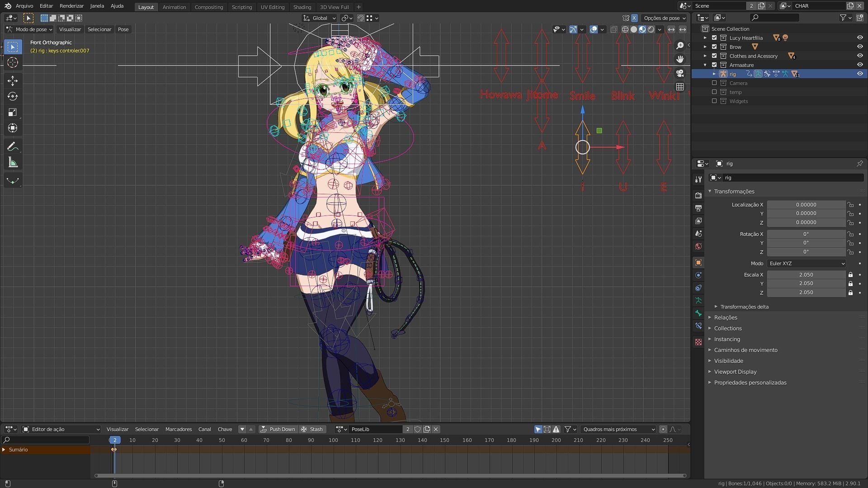Select the Breakdowner pose tool
Screen dimensions: 868x488
point(13,180)
